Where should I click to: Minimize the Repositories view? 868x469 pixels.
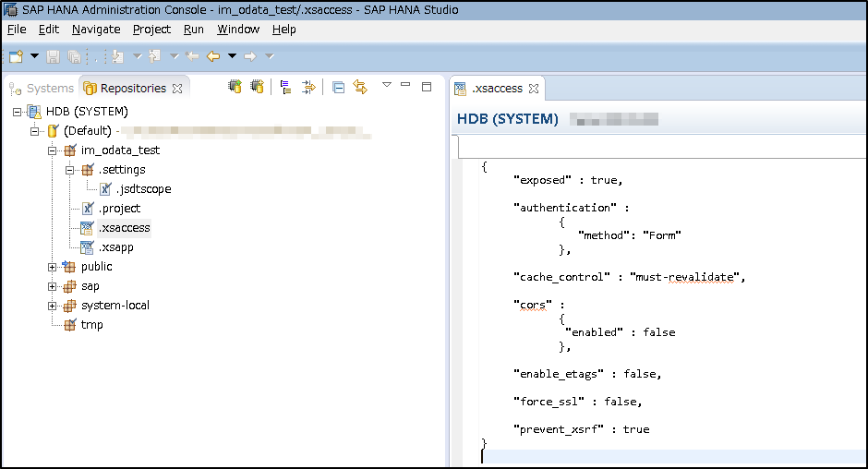pyautogui.click(x=405, y=85)
